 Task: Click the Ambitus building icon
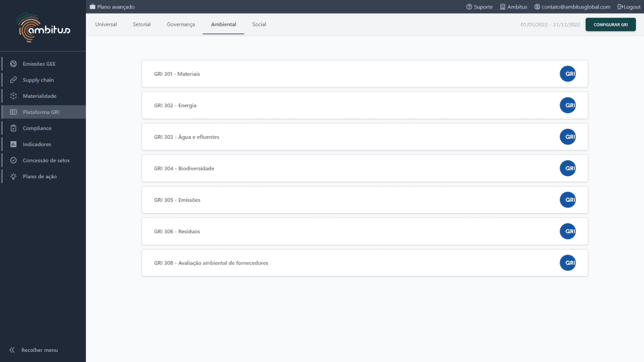(503, 7)
